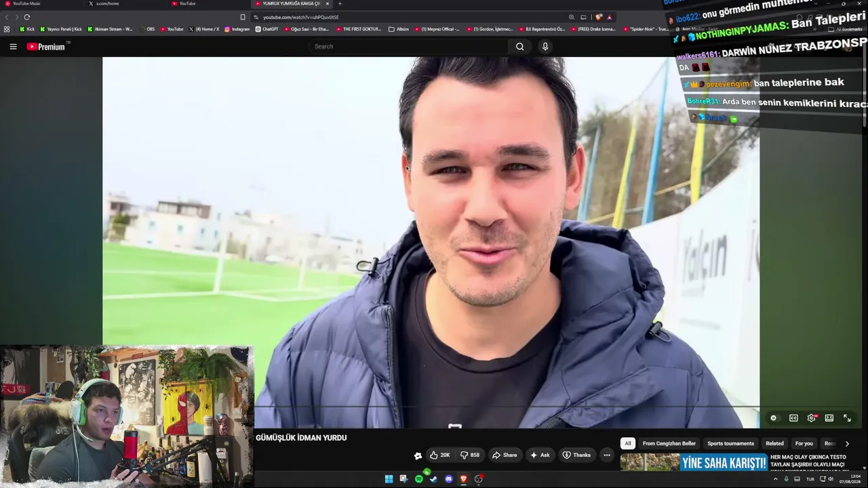
Task: Switch to the YouTube Music tab
Action: coord(41,4)
